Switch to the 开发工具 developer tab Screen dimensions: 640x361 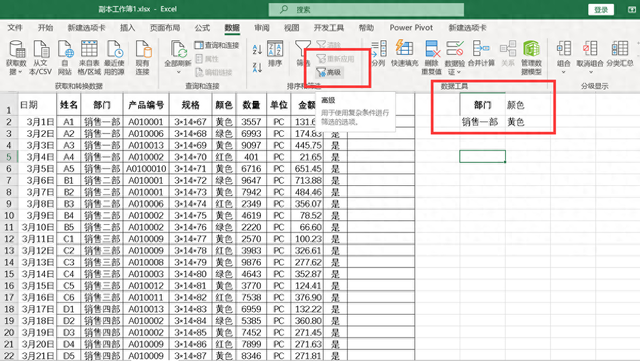click(329, 28)
